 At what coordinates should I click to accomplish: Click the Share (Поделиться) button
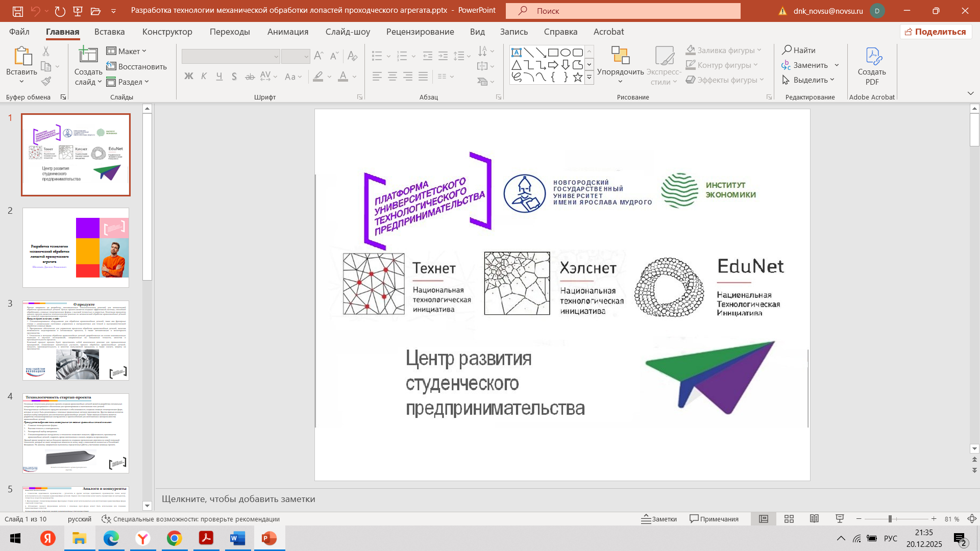click(x=936, y=32)
